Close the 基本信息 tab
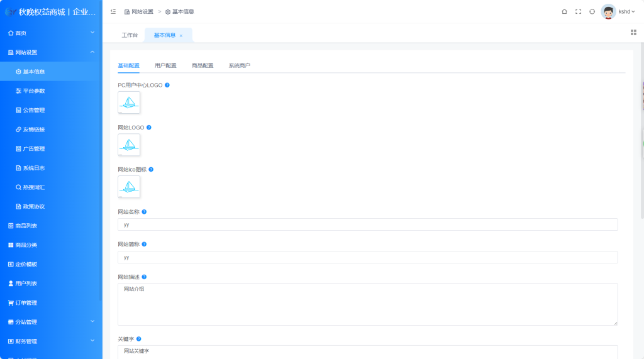The height and width of the screenshot is (359, 644). click(181, 36)
